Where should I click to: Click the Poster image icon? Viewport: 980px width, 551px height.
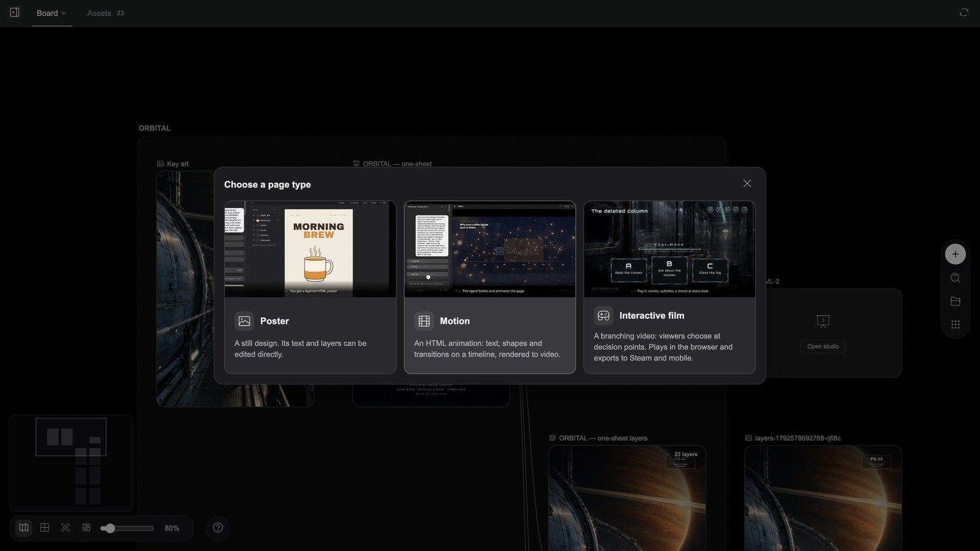(244, 321)
